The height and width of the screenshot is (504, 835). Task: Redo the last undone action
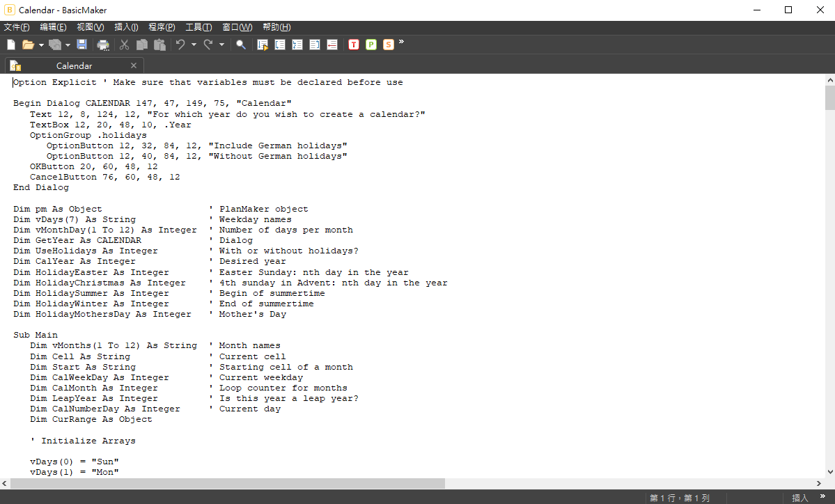208,45
